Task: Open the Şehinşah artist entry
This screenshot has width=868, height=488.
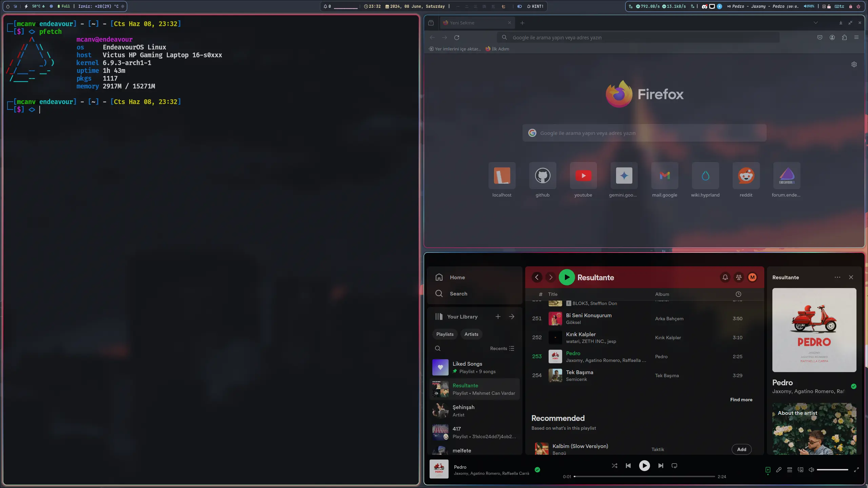Action: [475, 411]
